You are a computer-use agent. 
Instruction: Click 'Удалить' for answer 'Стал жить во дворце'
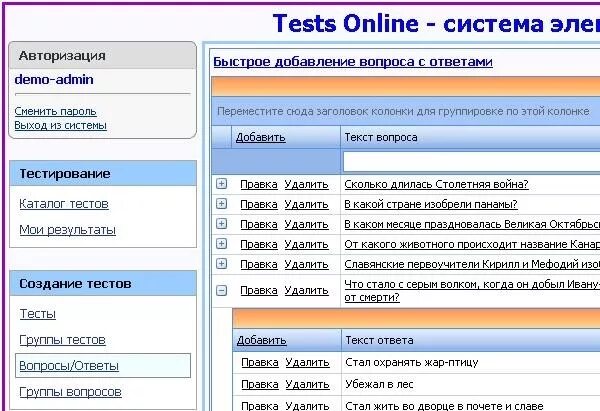tap(307, 406)
